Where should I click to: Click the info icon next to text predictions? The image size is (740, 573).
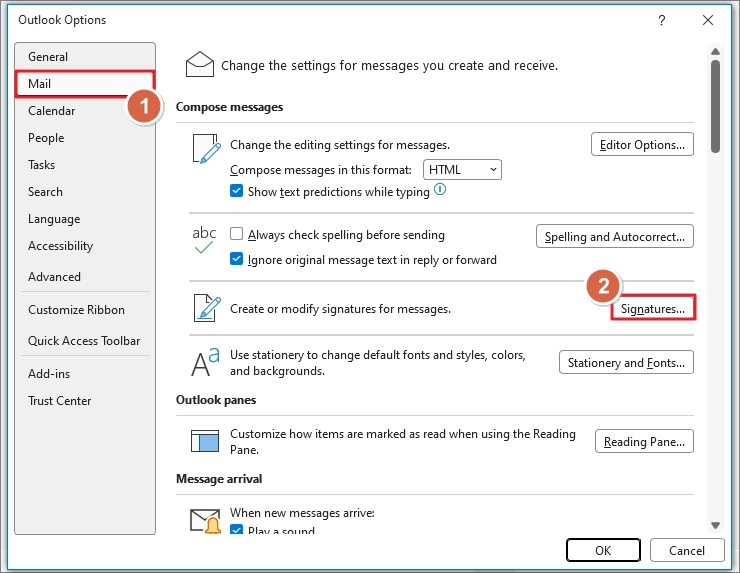(x=440, y=190)
